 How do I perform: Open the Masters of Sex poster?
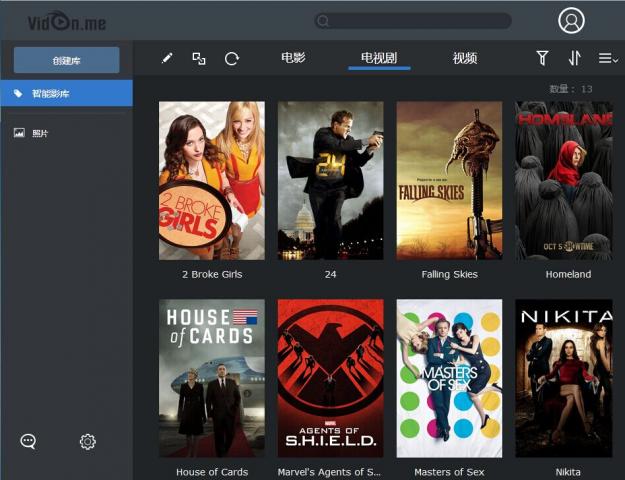click(x=449, y=378)
